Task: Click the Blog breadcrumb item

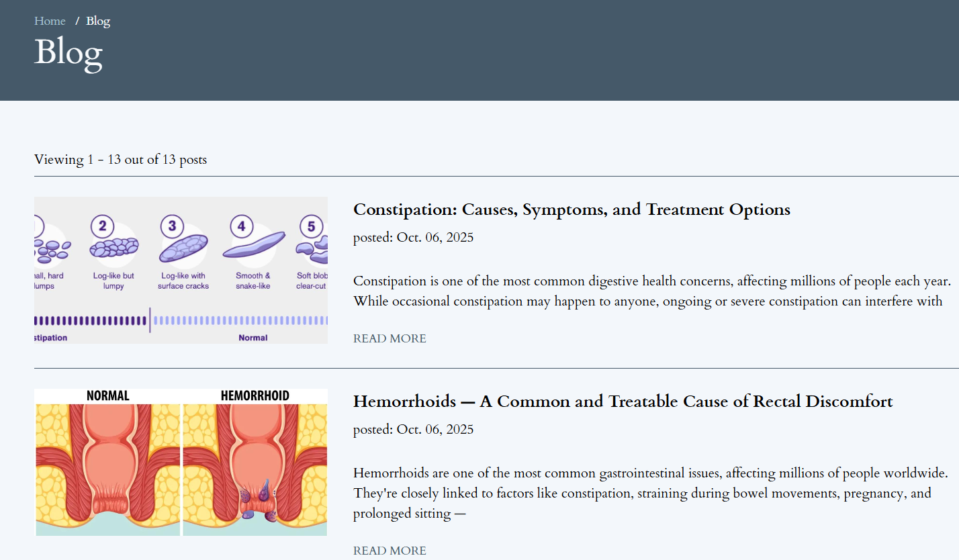Action: point(98,21)
